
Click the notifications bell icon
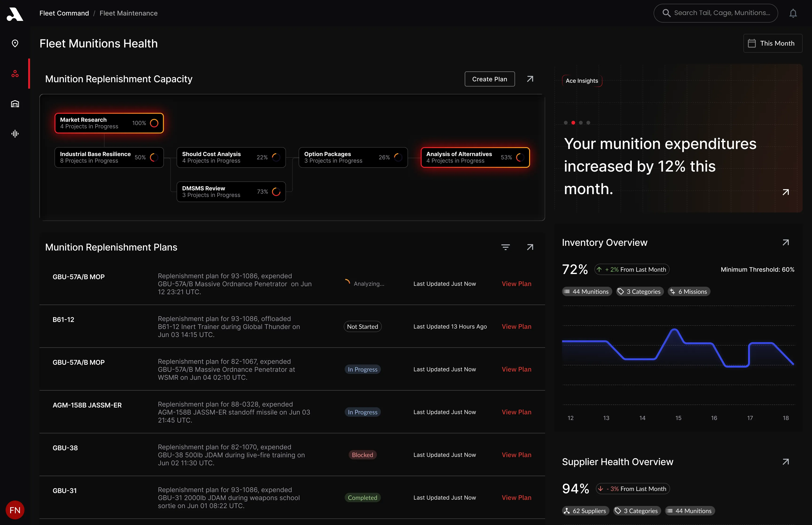793,13
